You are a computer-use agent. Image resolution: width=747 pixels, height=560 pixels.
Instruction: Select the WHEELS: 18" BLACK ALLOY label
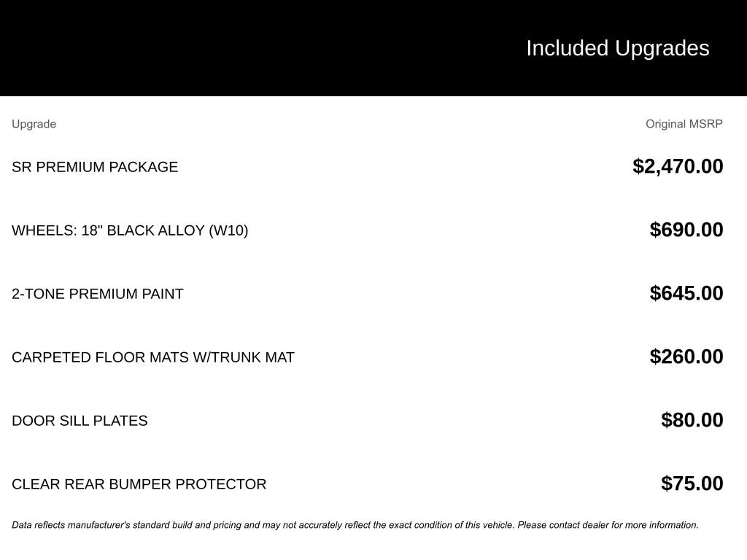click(109, 230)
